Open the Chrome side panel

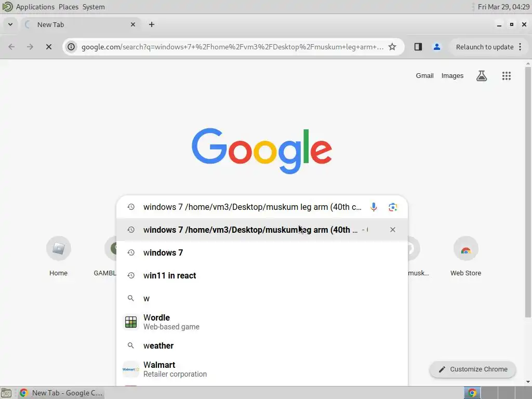coord(418,47)
